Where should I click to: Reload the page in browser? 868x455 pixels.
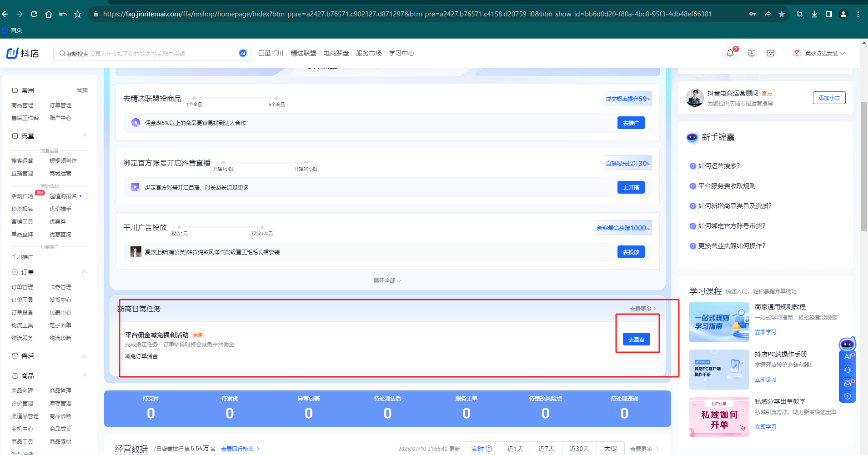pos(34,14)
